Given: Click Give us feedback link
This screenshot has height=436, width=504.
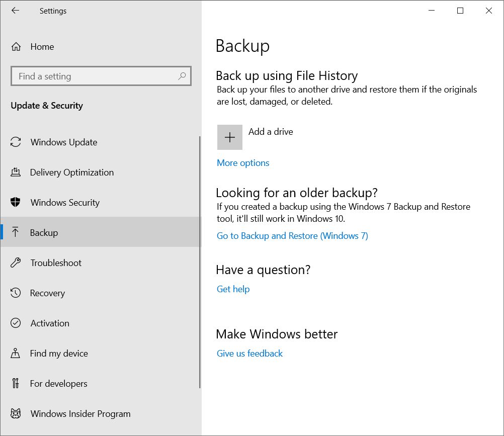Looking at the screenshot, I should click(249, 354).
